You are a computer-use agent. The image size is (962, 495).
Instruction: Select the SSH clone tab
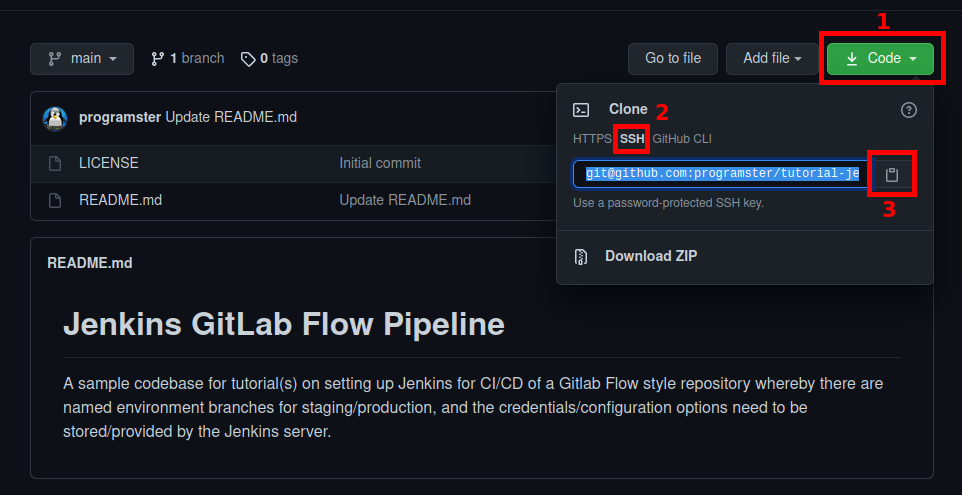(632, 139)
